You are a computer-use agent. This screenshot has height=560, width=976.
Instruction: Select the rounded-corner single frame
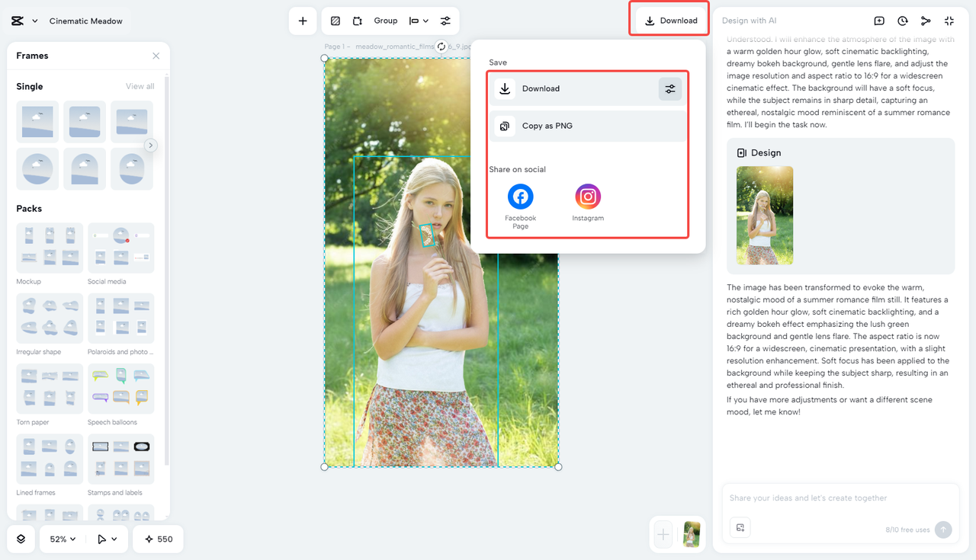pos(85,122)
